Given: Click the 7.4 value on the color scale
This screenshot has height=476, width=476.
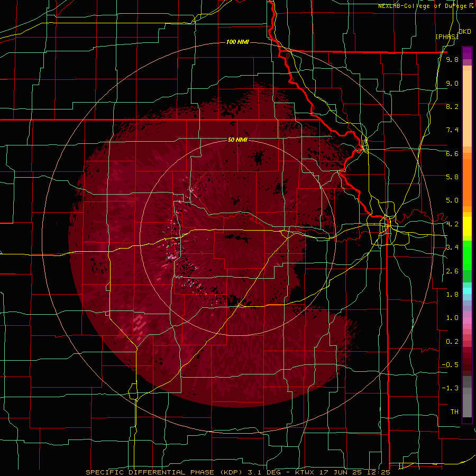Looking at the screenshot, I should tap(452, 130).
